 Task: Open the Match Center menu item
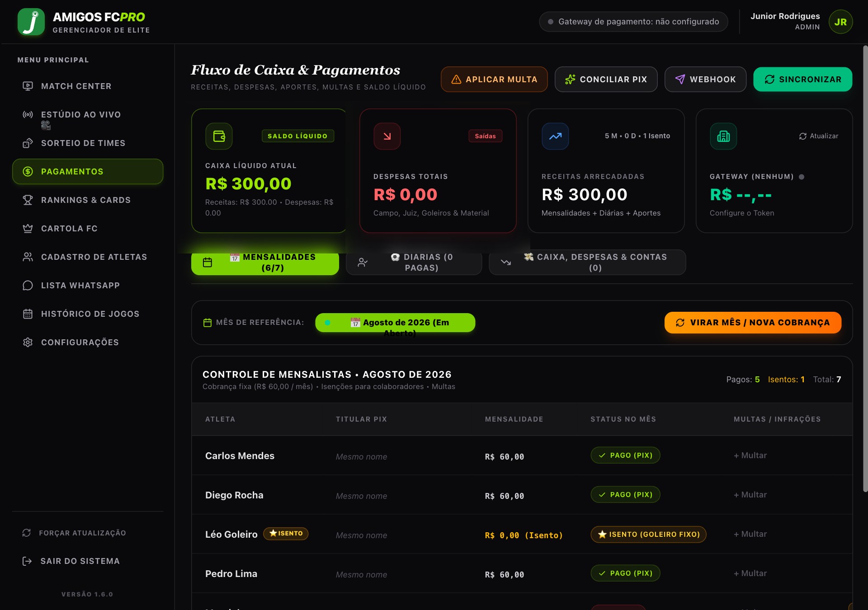[88, 86]
